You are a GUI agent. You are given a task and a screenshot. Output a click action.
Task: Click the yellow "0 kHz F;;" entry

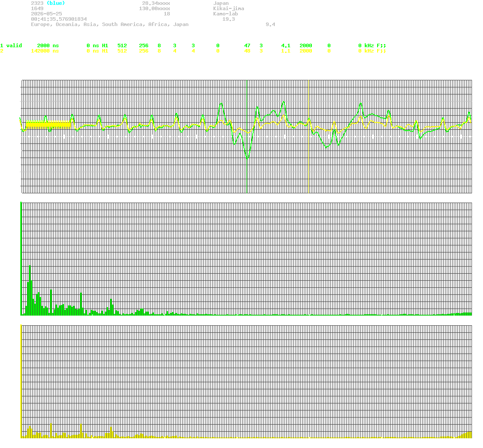click(372, 51)
